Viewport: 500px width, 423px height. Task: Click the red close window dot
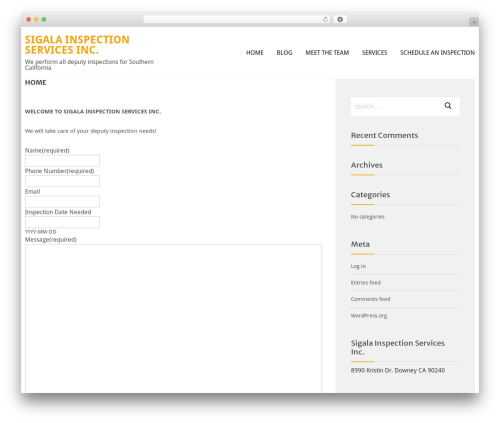(x=29, y=20)
